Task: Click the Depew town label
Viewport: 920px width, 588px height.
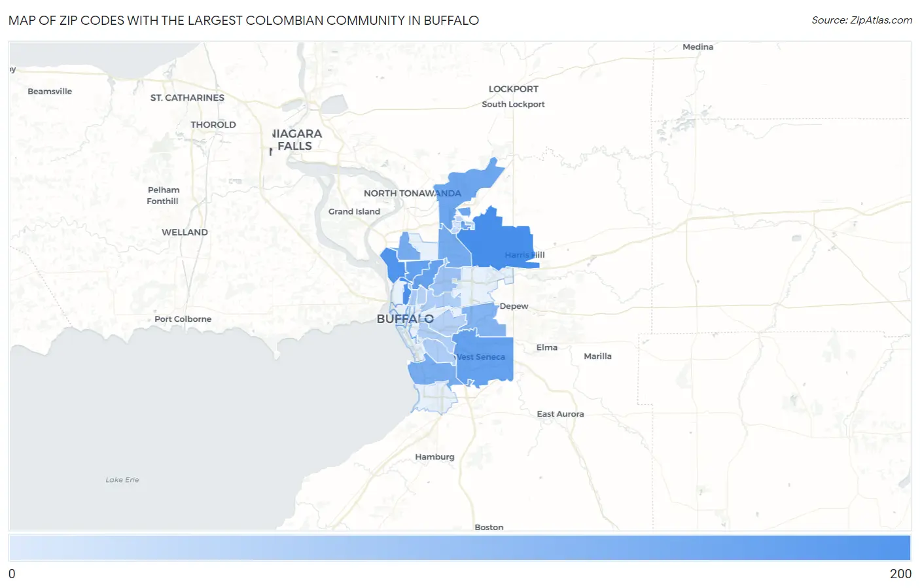Action: 514,306
